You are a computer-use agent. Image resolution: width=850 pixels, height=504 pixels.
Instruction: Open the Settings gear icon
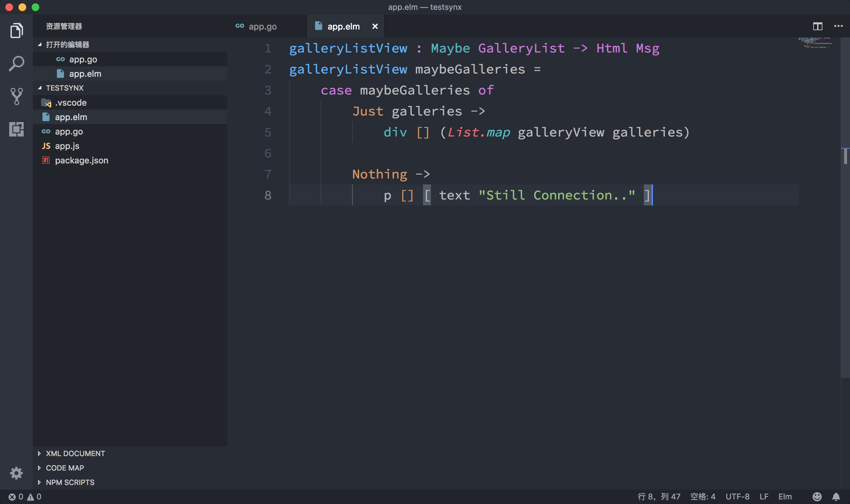click(x=16, y=473)
